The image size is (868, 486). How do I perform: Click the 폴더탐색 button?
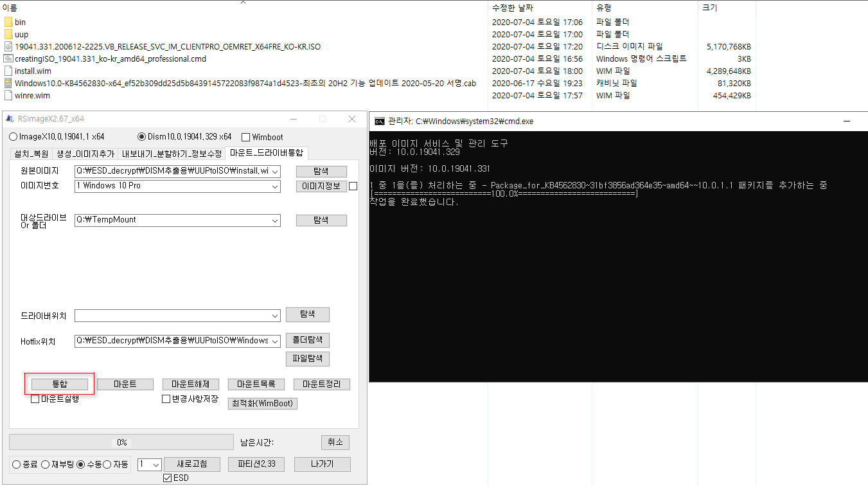[308, 340]
